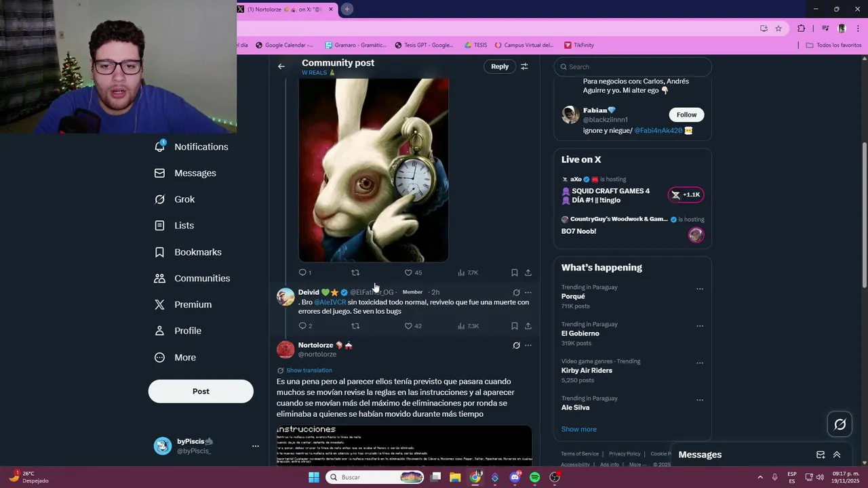Repost Deivid's post
The image size is (868, 488).
[355, 326]
